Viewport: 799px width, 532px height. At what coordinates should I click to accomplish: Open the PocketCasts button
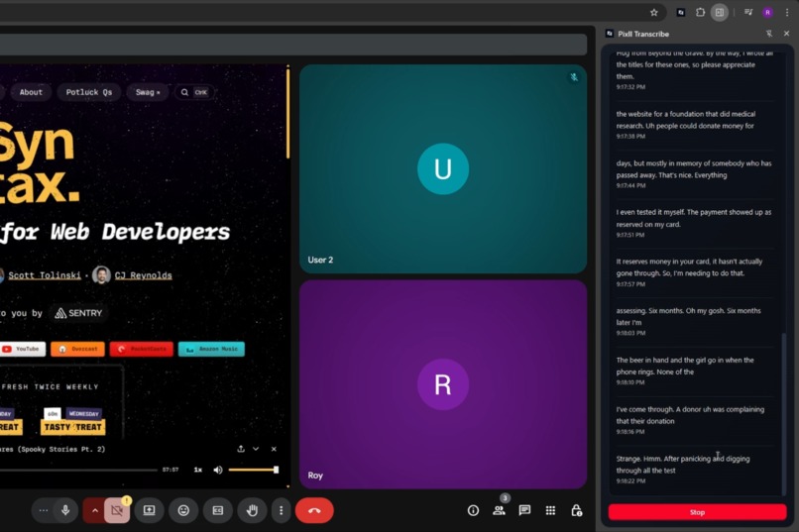[x=141, y=350]
